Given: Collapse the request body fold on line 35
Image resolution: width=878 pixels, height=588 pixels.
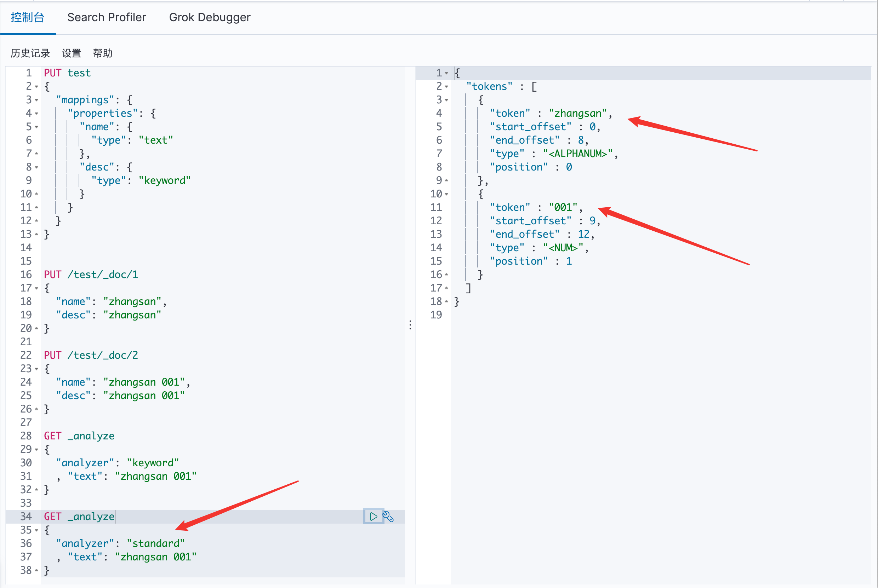Looking at the screenshot, I should [36, 530].
